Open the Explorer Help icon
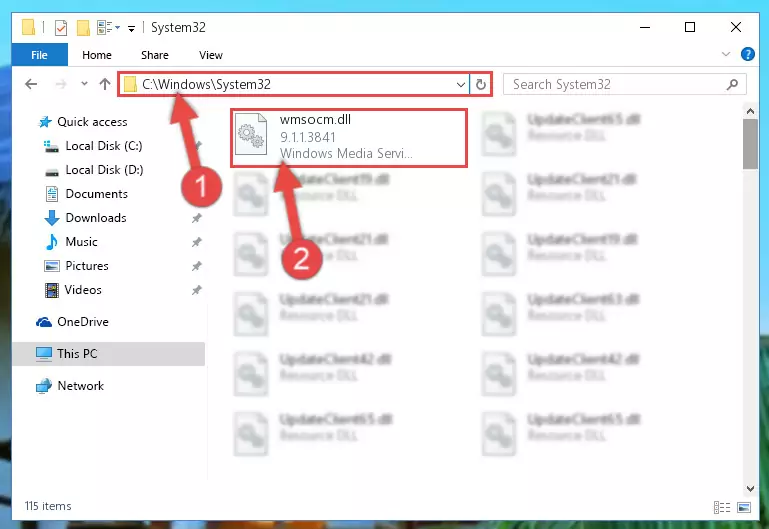The width and height of the screenshot is (769, 529). [x=747, y=54]
